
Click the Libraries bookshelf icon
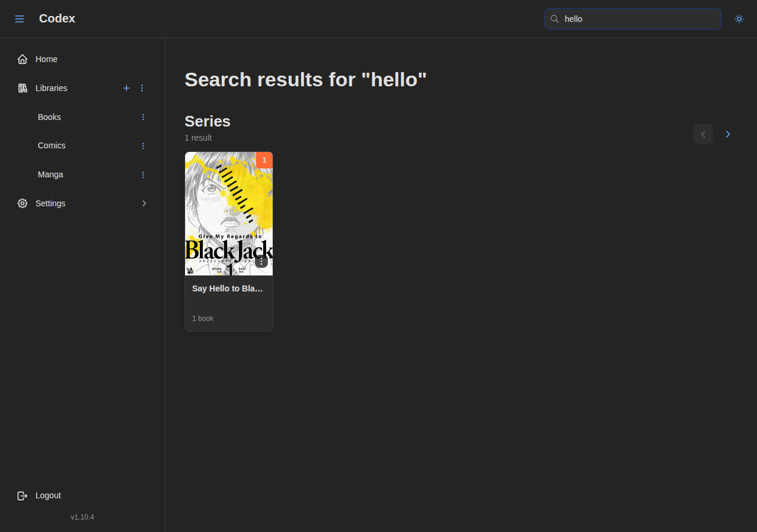(22, 87)
